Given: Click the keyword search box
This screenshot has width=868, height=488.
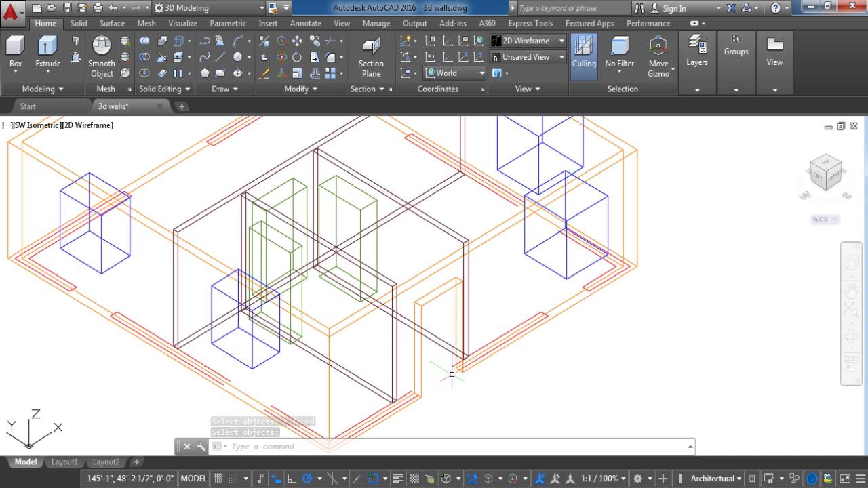Looking at the screenshot, I should (573, 8).
